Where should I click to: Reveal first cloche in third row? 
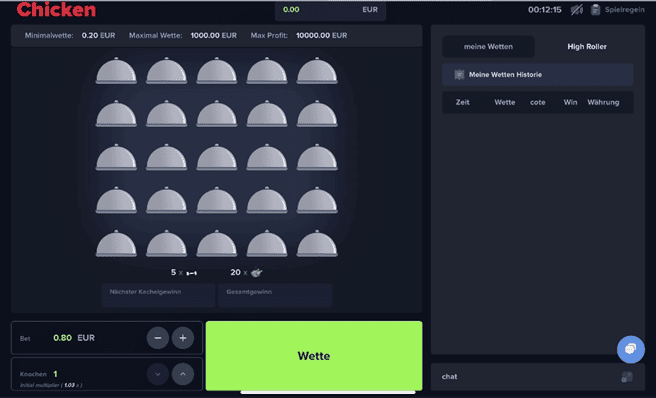[116, 157]
